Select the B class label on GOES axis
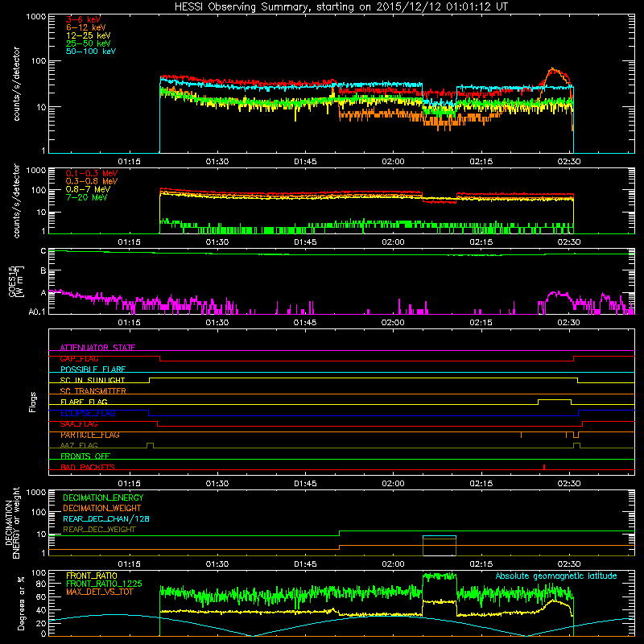Image resolution: width=644 pixels, height=644 pixels. pyautogui.click(x=43, y=271)
